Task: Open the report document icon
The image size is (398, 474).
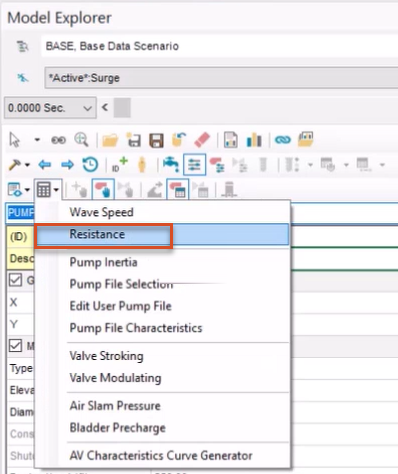Action: pyautogui.click(x=231, y=140)
